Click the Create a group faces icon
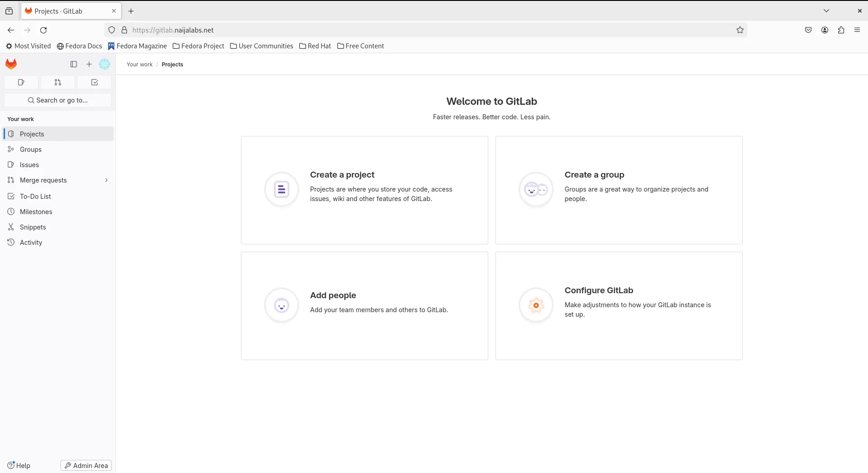The image size is (868, 473). pos(536,189)
